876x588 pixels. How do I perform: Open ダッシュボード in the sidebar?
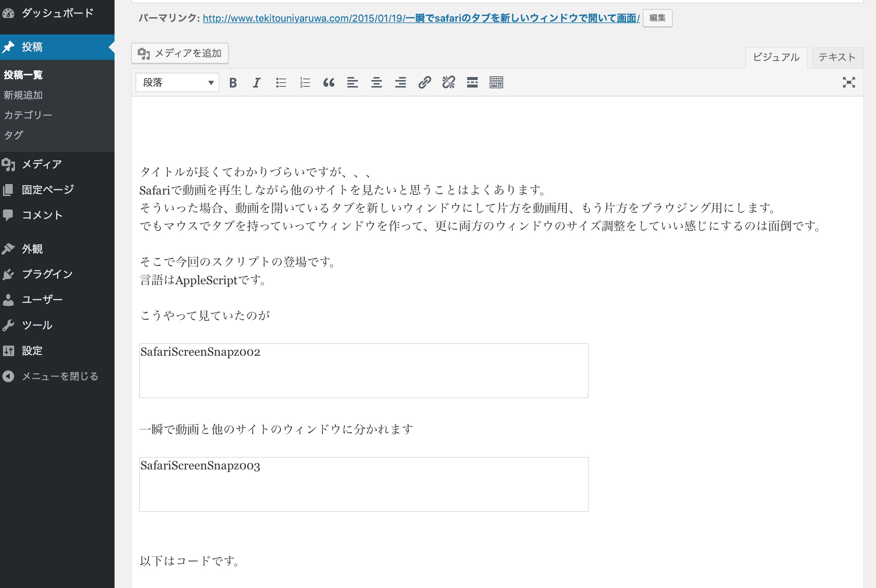click(x=57, y=13)
